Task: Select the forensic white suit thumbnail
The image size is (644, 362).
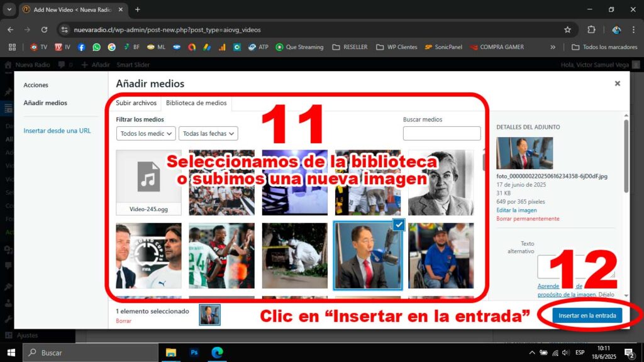Action: tap(295, 256)
